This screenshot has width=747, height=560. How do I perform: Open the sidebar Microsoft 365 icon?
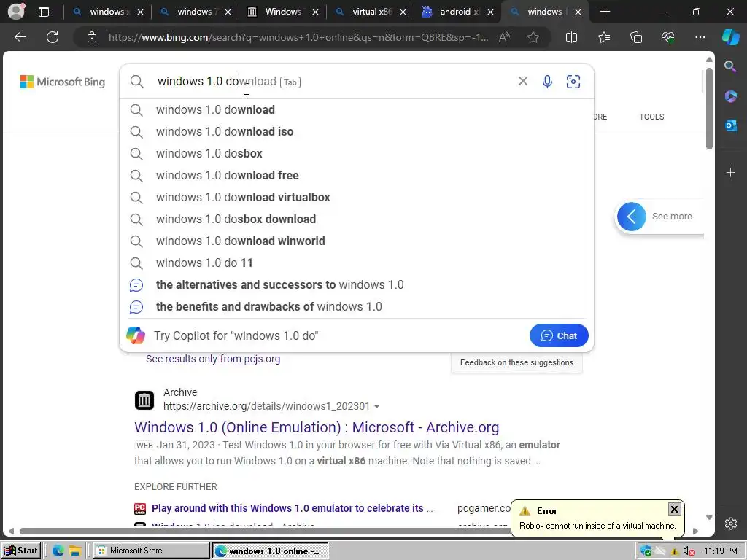pos(730,97)
